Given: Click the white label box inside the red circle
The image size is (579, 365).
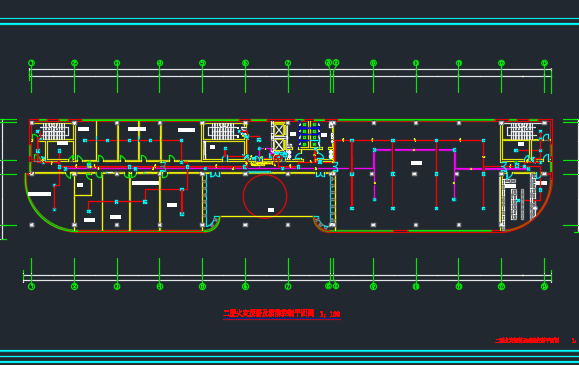Looking at the screenshot, I should click(x=271, y=210).
